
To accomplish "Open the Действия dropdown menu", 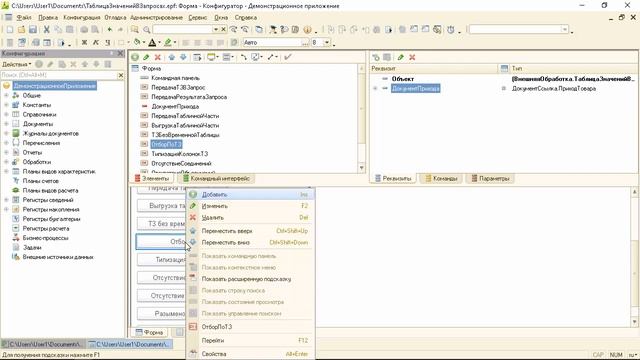I will (x=16, y=64).
